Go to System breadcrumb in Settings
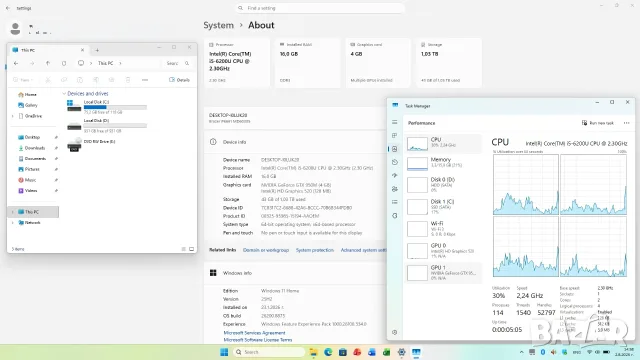Screen dimensions: 640x360 pos(218,25)
